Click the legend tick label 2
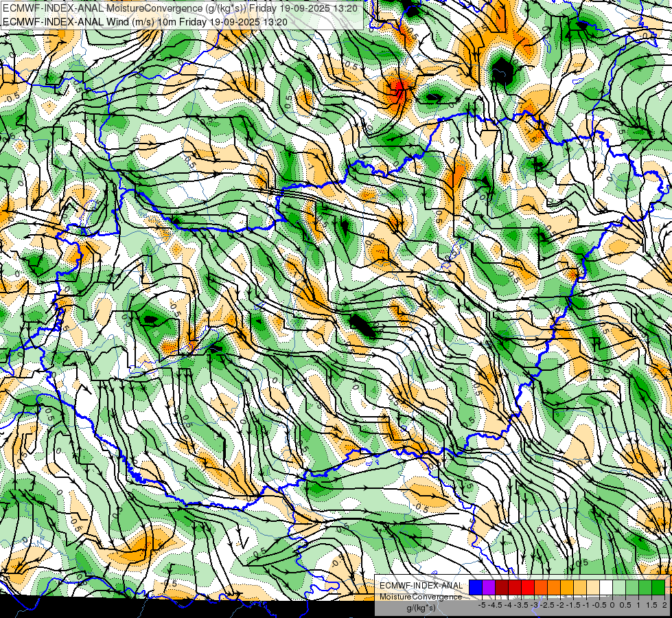The width and height of the screenshot is (672, 618). pyautogui.click(x=664, y=605)
